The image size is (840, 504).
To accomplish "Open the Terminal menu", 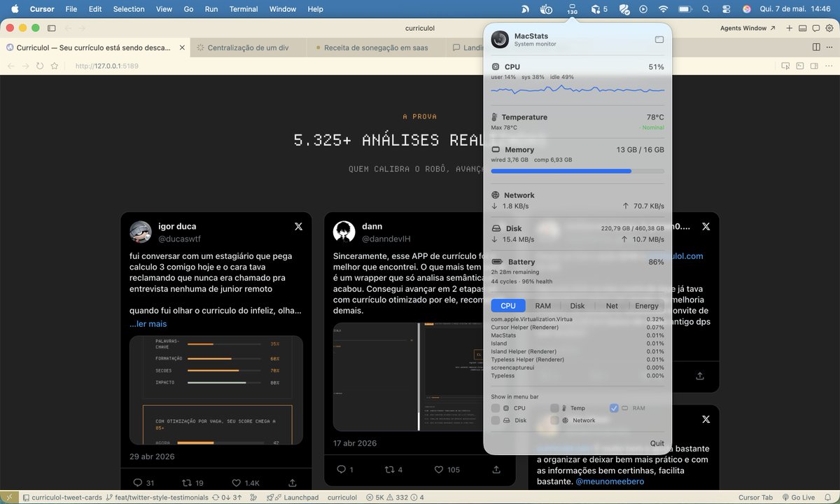I will [x=244, y=9].
